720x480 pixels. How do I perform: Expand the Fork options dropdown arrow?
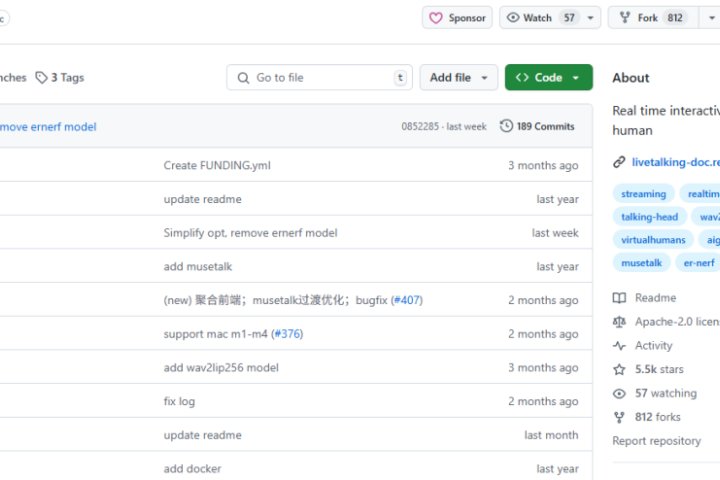(709, 18)
